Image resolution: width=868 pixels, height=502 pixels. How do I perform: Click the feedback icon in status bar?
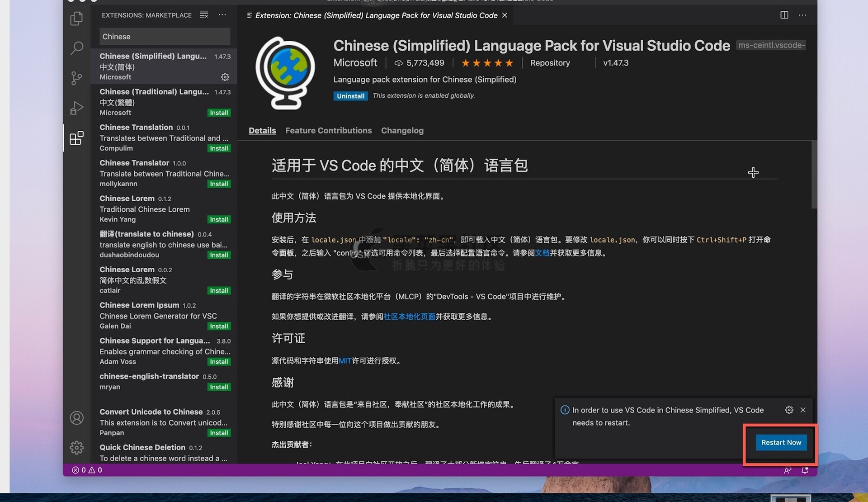[788, 470]
